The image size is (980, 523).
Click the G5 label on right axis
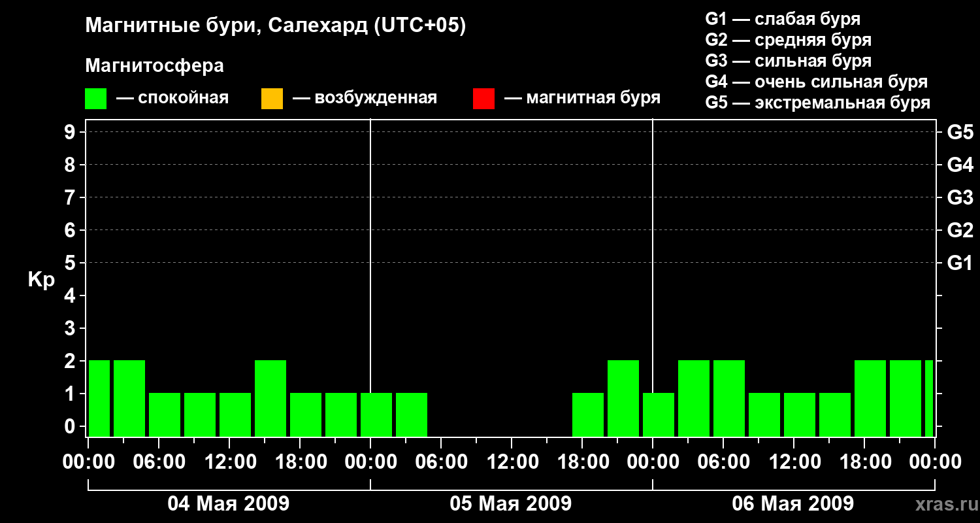tap(960, 132)
